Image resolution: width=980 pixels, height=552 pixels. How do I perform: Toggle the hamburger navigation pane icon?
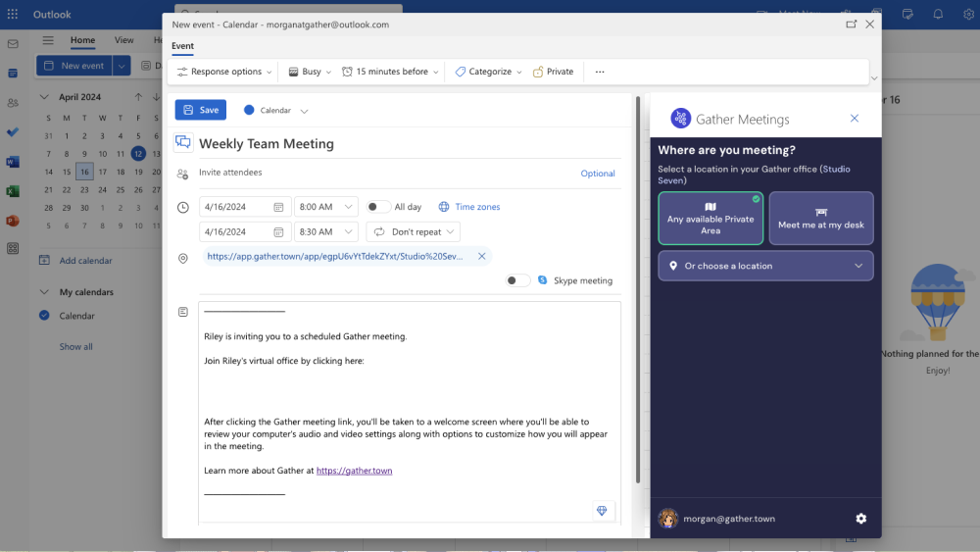(x=48, y=40)
